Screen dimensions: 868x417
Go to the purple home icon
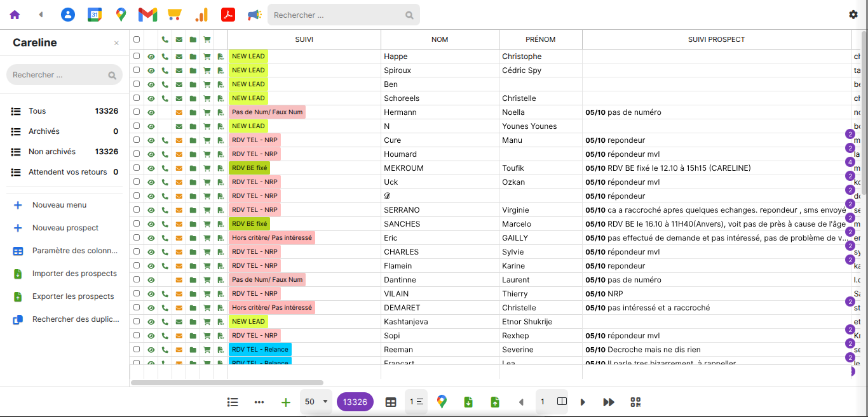click(15, 15)
